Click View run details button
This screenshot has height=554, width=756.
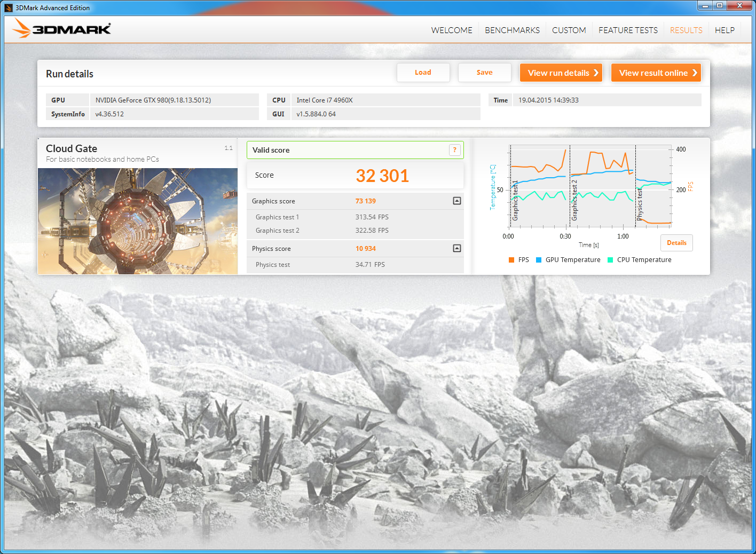[x=561, y=73]
